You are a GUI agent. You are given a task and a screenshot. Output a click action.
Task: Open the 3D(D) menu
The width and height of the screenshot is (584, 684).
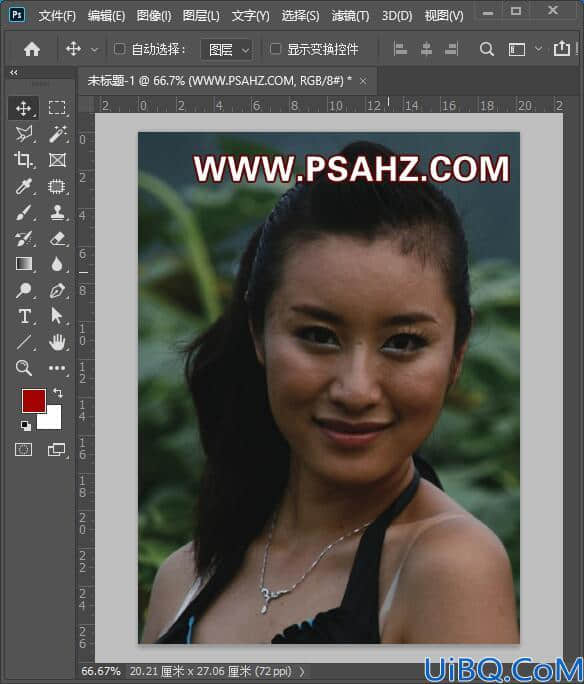point(397,17)
